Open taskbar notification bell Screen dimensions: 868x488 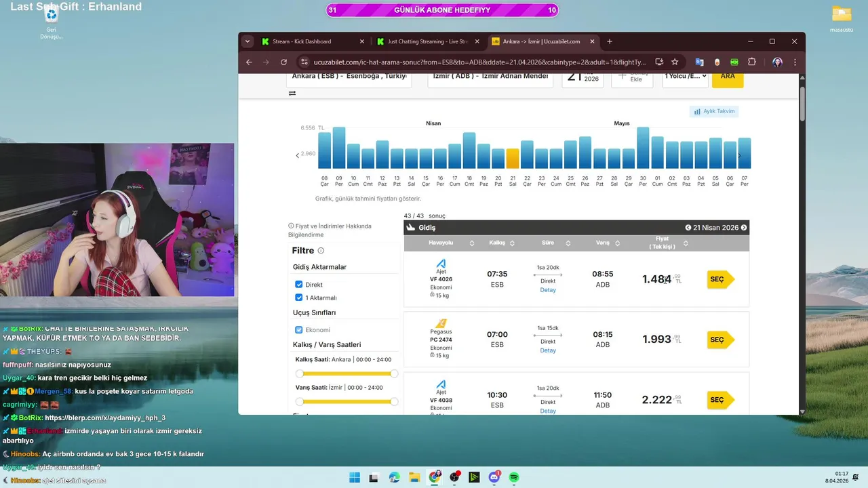(856, 477)
